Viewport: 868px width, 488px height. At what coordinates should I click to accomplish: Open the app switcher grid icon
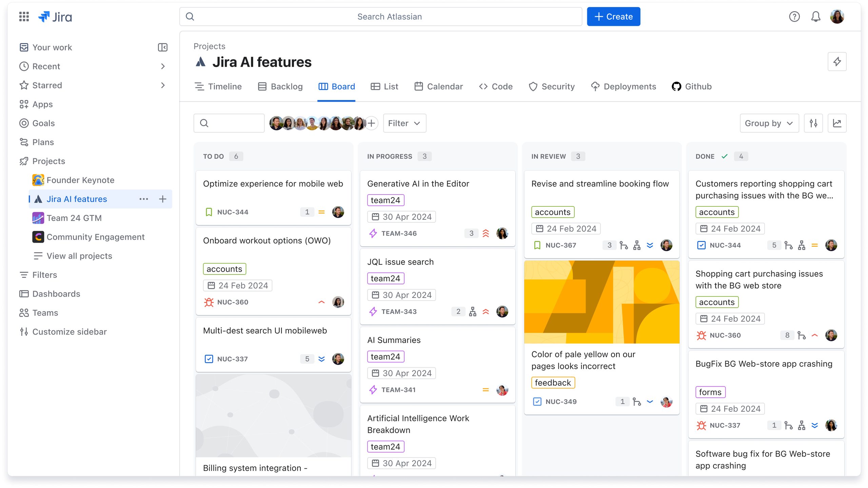[24, 16]
